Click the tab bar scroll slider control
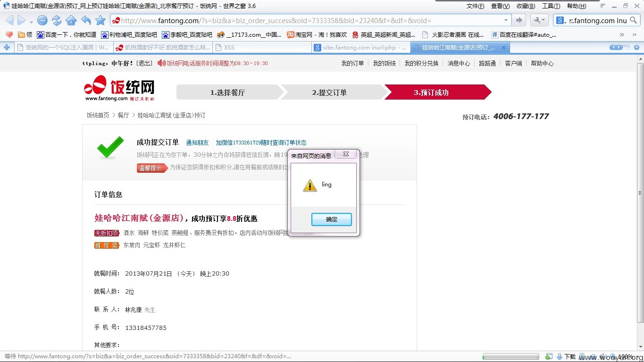The height and width of the screenshot is (362, 644). pos(619,48)
